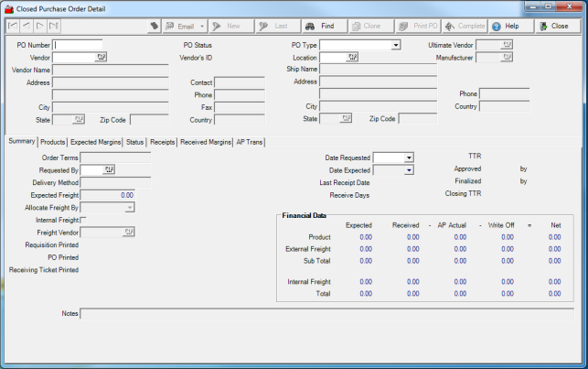The height and width of the screenshot is (369, 588).
Task: Expand the Date Expected dropdown
Action: (x=408, y=169)
